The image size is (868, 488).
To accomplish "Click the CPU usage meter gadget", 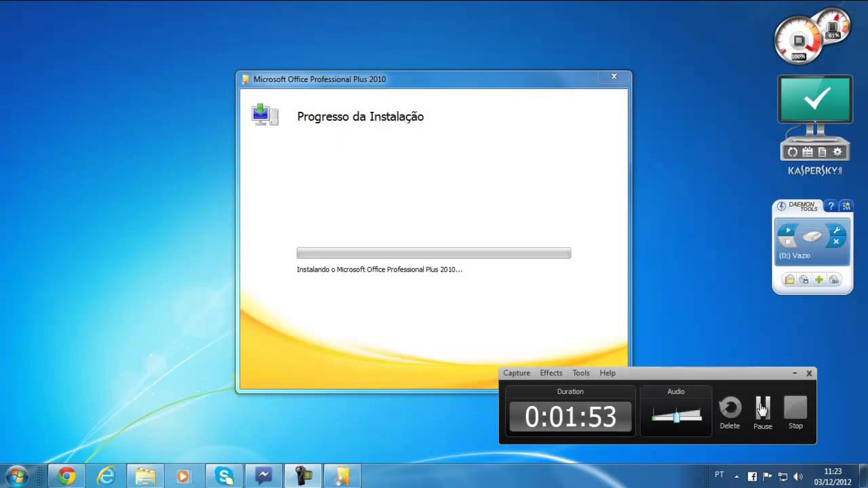I will (798, 39).
